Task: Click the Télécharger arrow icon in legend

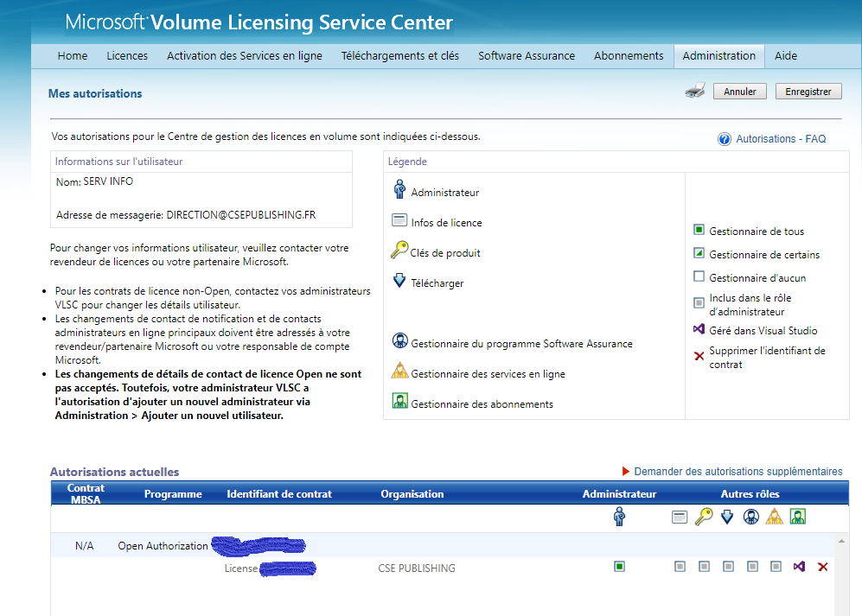Action: click(399, 280)
